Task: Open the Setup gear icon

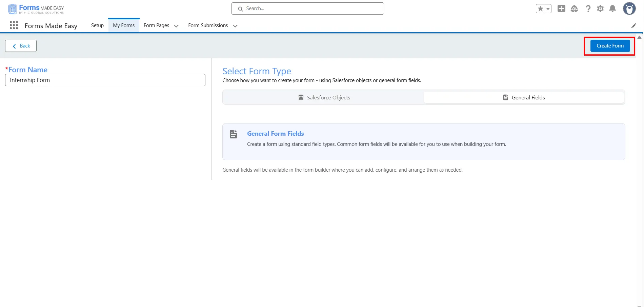Action: pos(600,9)
